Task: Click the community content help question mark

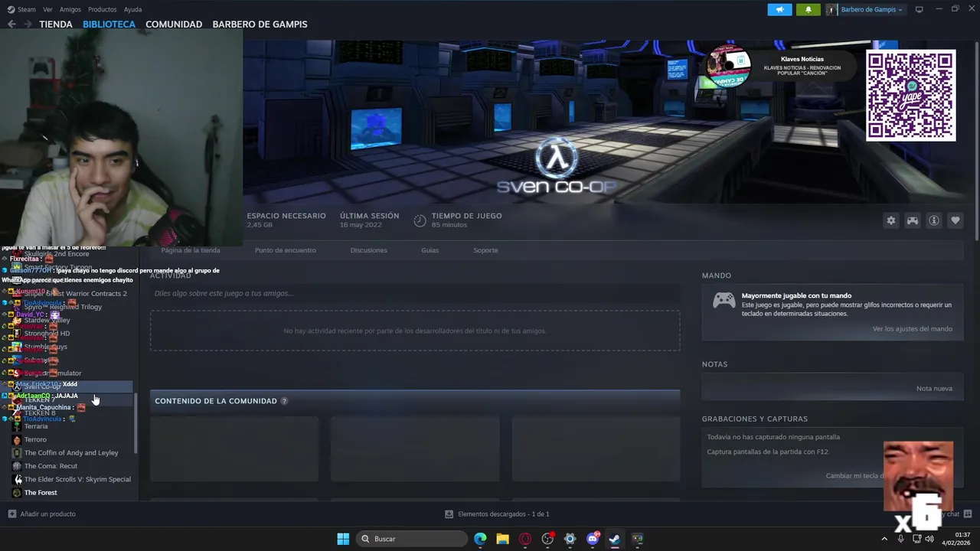Action: 284,401
